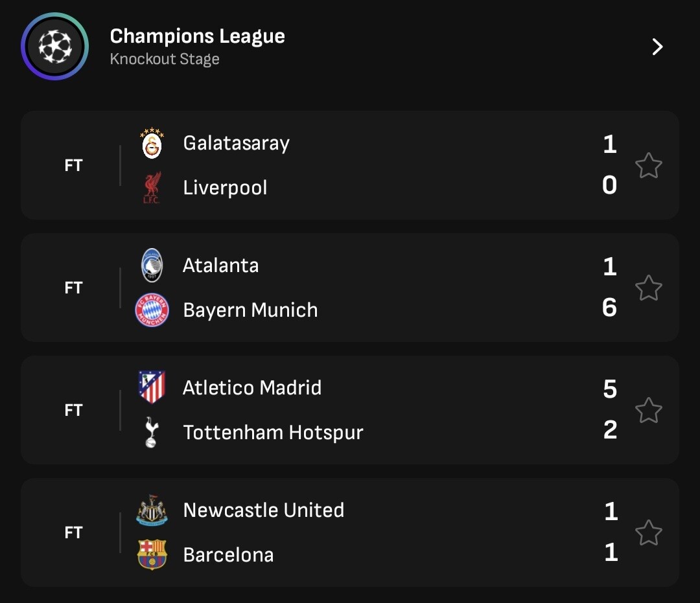Expand Champions League with the chevron arrow
This screenshot has height=603, width=700.
tap(657, 47)
